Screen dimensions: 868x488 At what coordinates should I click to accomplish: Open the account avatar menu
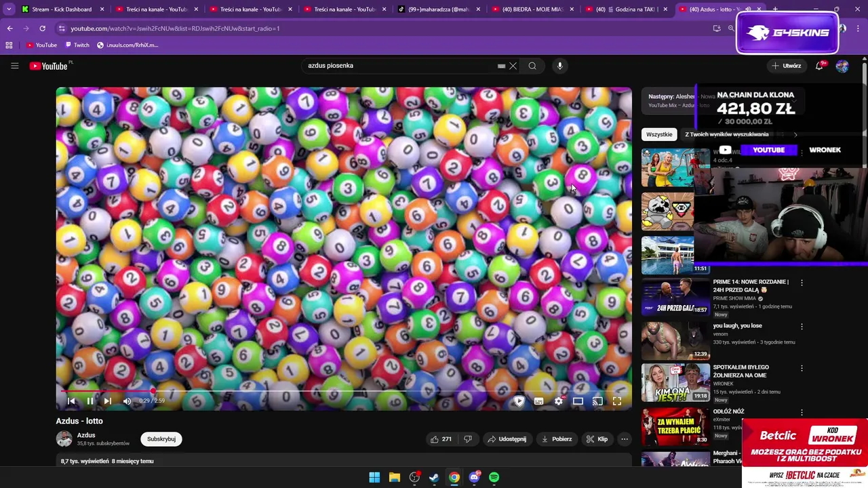pyautogui.click(x=842, y=66)
